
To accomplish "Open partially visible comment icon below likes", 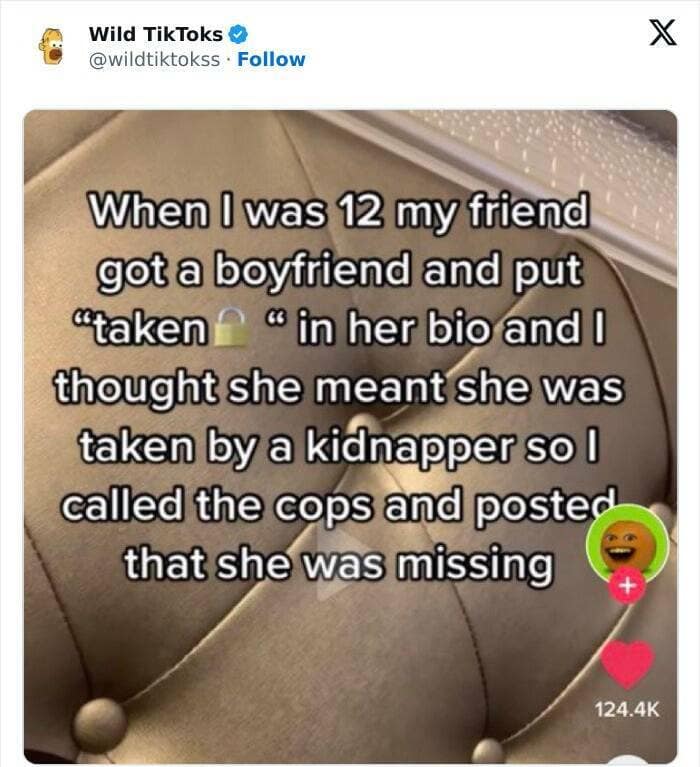I will (629, 761).
